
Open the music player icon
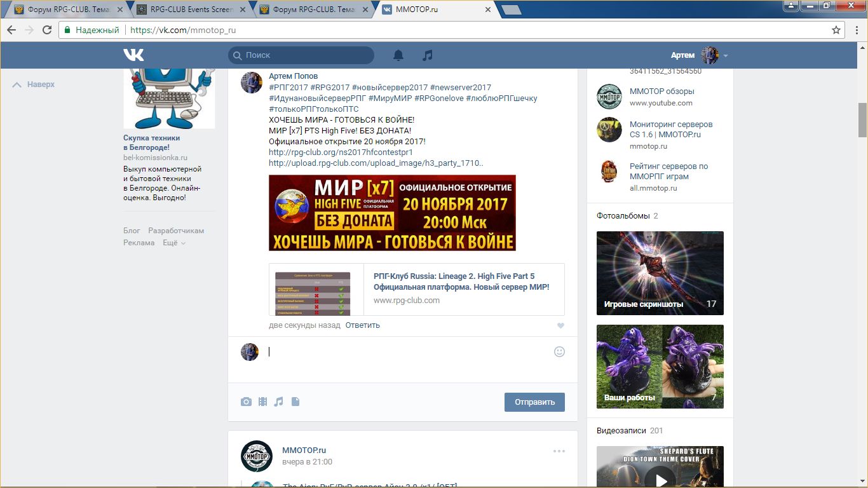pyautogui.click(x=428, y=55)
